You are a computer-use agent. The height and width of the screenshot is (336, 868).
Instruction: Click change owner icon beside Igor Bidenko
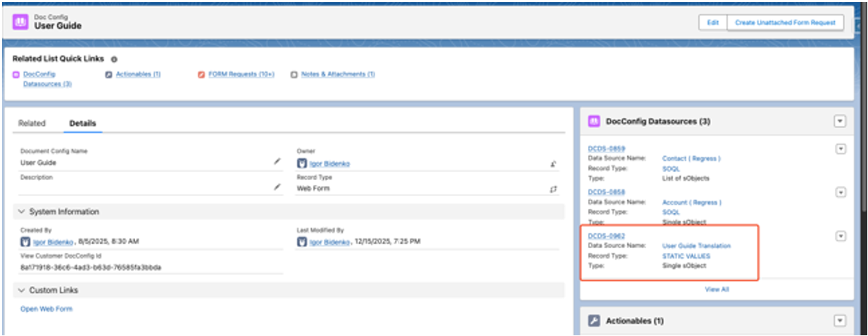click(553, 164)
